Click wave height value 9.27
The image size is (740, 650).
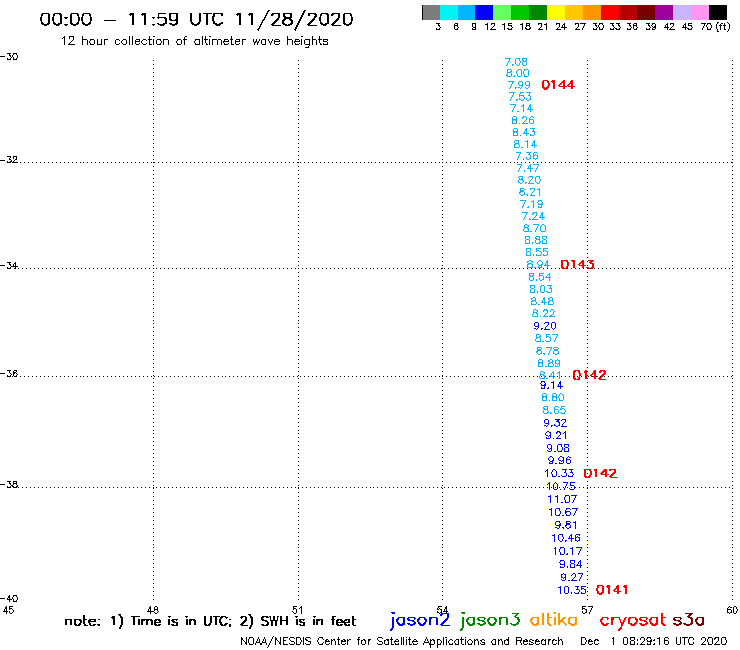(x=572, y=577)
